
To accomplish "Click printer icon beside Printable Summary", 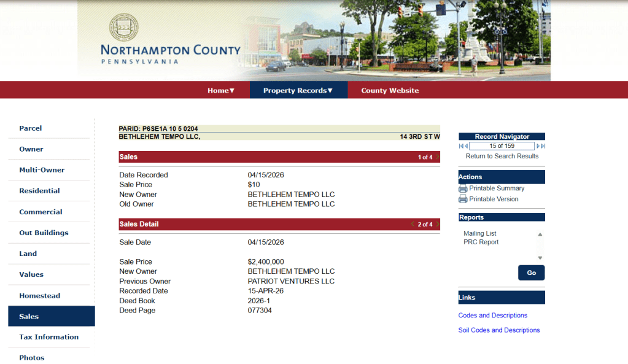I will (x=463, y=188).
